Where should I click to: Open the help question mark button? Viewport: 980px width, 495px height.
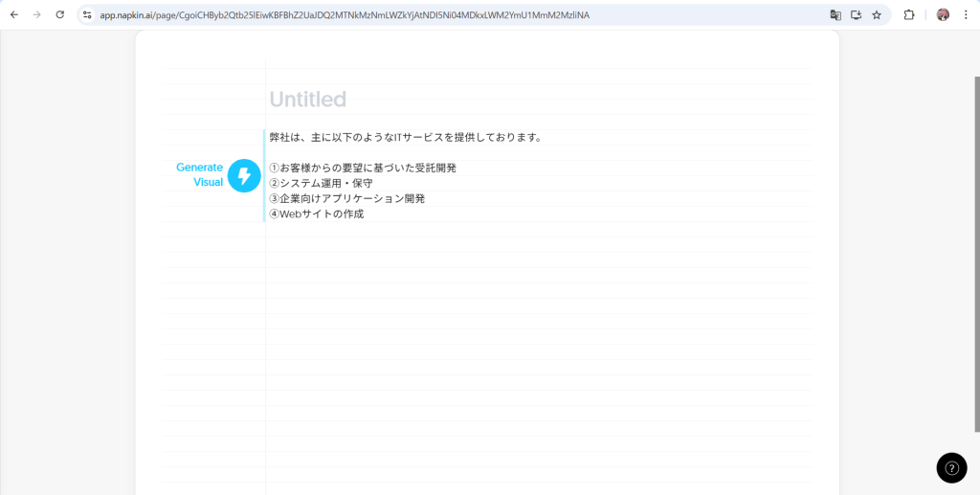coord(951,467)
